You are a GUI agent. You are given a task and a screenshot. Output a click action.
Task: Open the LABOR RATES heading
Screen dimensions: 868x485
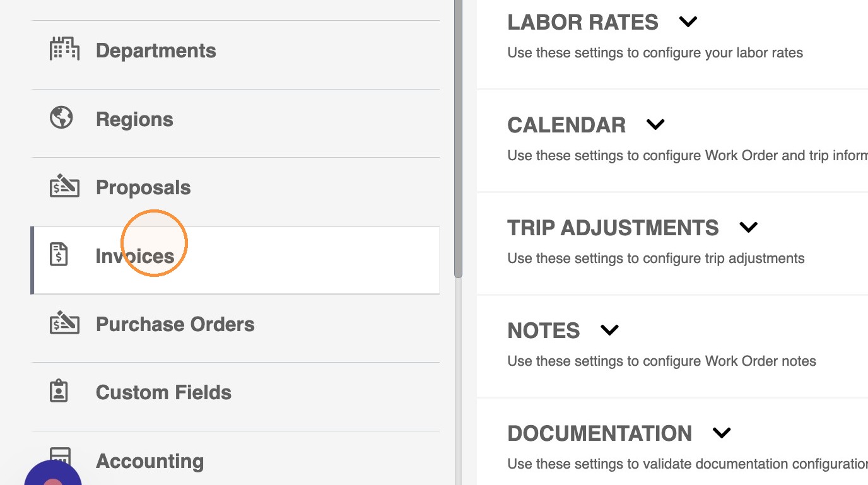pyautogui.click(x=583, y=22)
